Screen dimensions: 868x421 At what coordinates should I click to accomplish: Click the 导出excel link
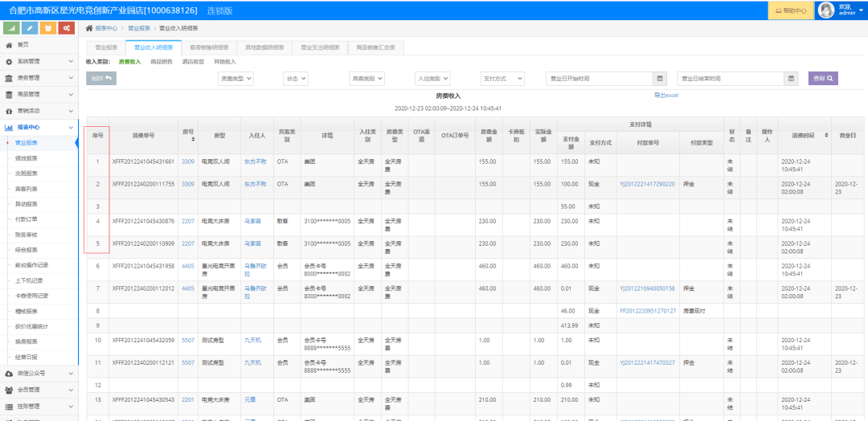pos(666,96)
